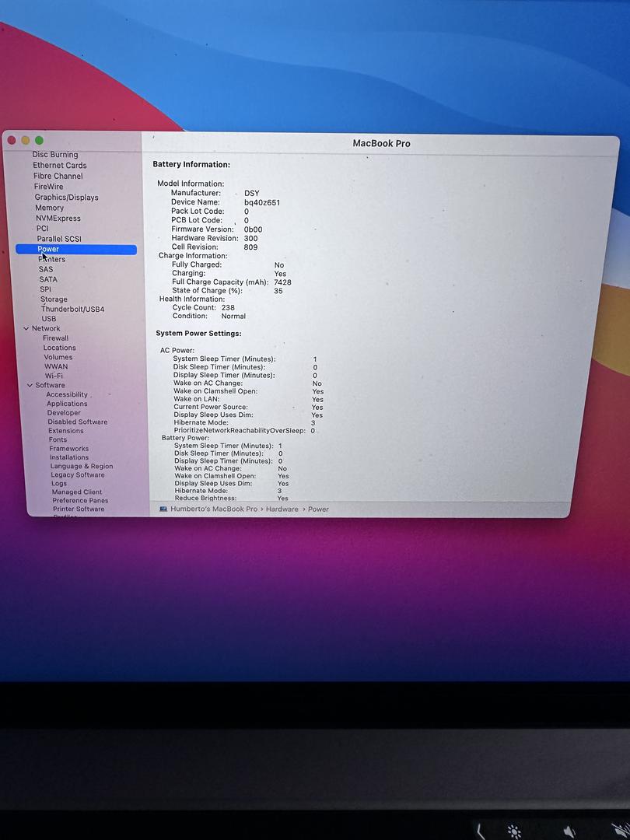630x840 pixels.
Task: Open the Frameworks entry
Action: pos(69,449)
